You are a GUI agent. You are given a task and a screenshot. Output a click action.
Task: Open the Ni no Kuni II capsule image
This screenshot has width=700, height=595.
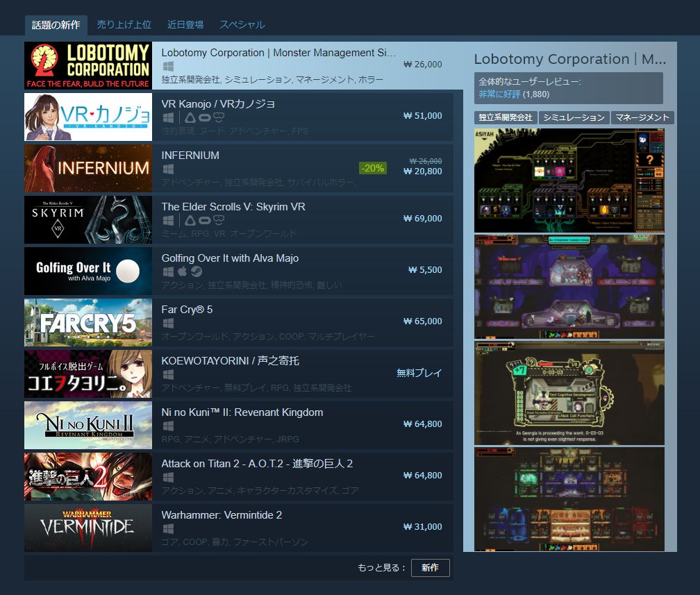click(88, 425)
